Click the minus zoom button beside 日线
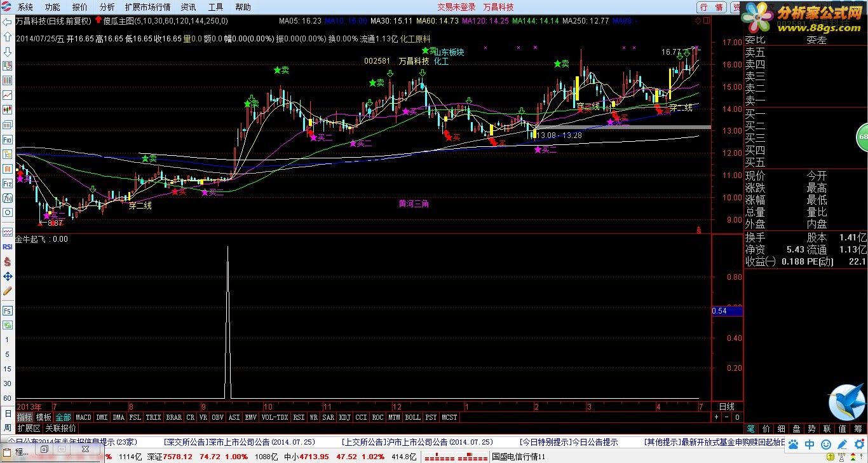The image size is (868, 463). pyautogui.click(x=726, y=417)
